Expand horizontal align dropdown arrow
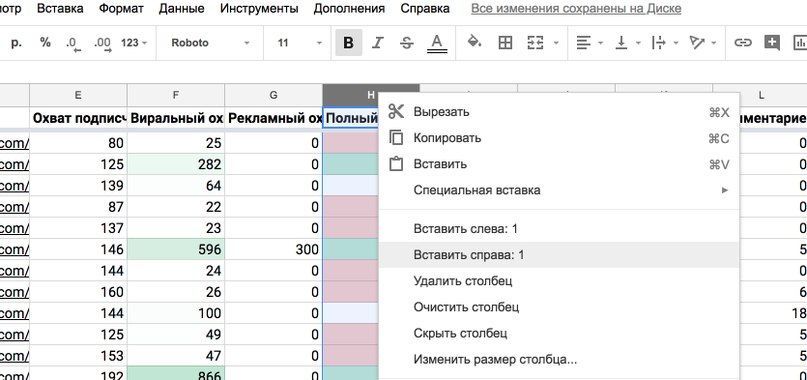Image resolution: width=807 pixels, height=380 pixels. tap(600, 43)
